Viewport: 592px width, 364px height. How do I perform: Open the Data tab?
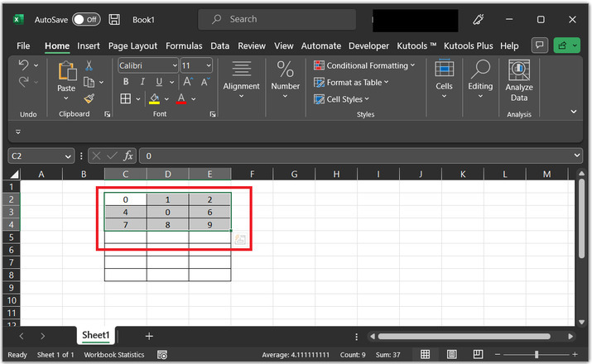219,46
